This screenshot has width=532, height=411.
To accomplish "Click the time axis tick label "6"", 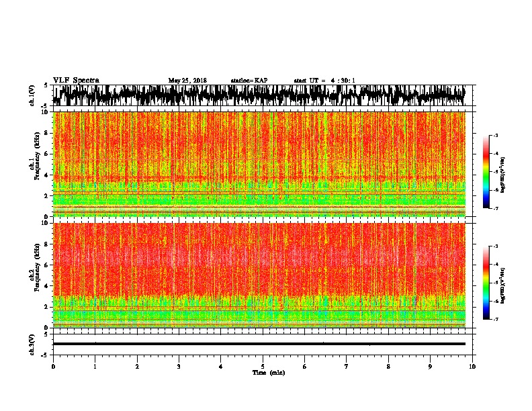I will pyautogui.click(x=305, y=367).
